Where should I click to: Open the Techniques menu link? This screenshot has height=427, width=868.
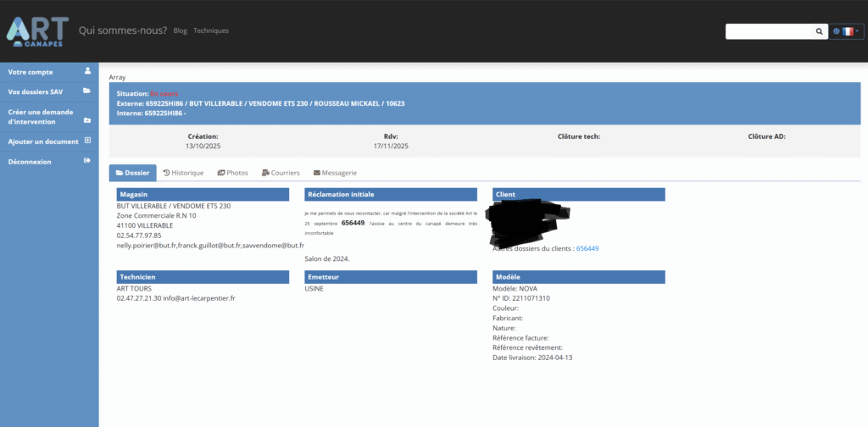(x=211, y=30)
